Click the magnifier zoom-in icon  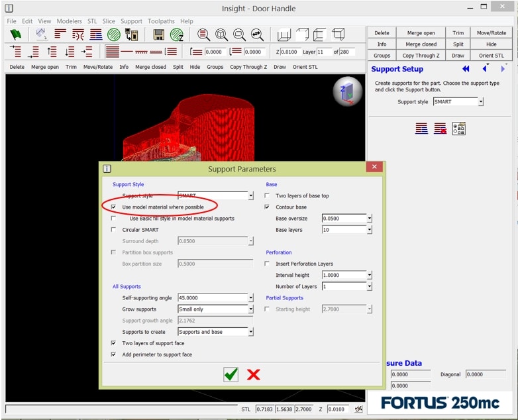[x=203, y=35]
